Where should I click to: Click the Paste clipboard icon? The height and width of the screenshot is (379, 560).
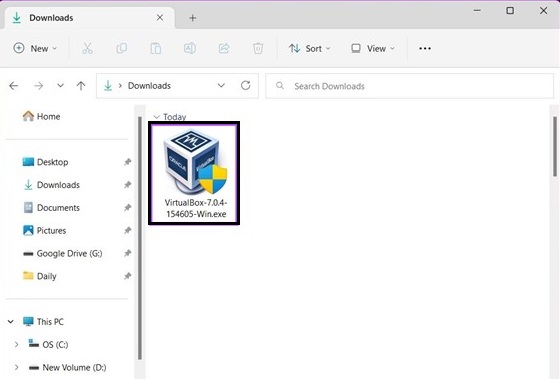[156, 48]
